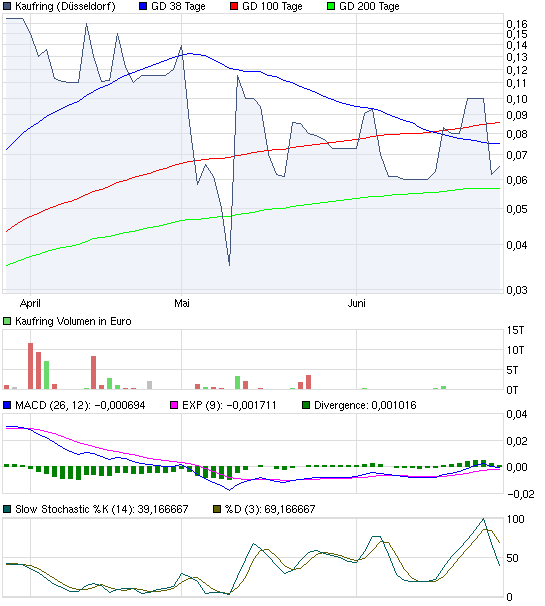Click the 'Mai' x-axis month label
Viewport: 545px width, 606px height.
[x=182, y=303]
